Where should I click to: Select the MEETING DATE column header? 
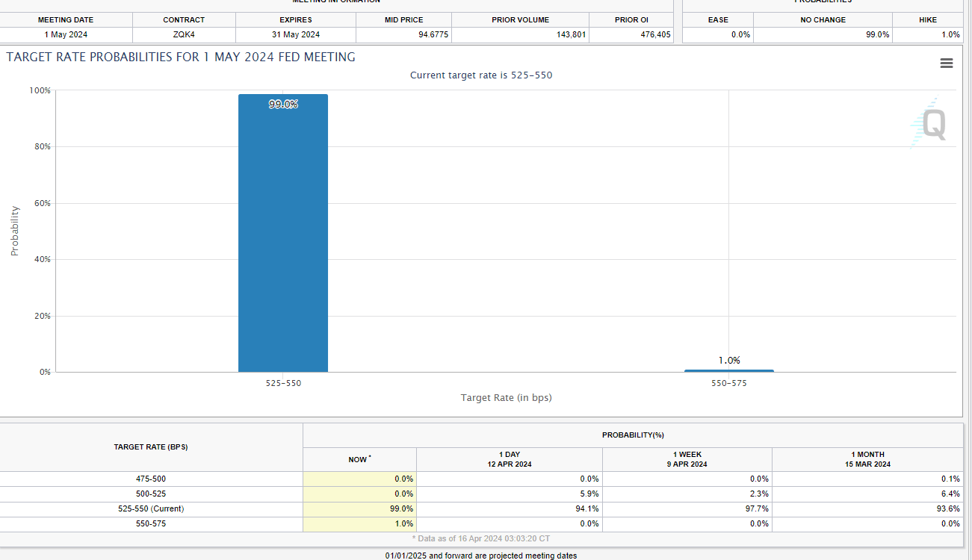66,19
